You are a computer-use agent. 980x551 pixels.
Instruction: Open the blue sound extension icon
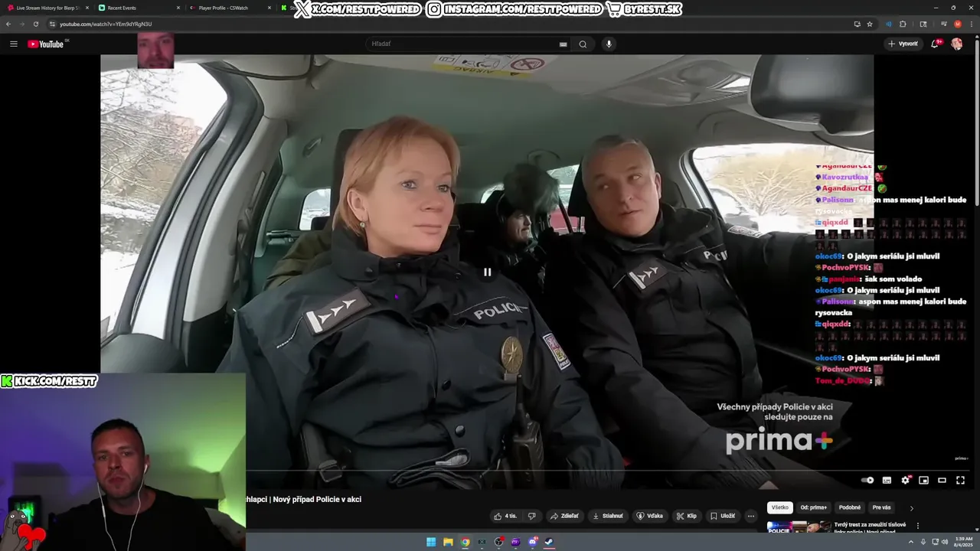(x=889, y=24)
